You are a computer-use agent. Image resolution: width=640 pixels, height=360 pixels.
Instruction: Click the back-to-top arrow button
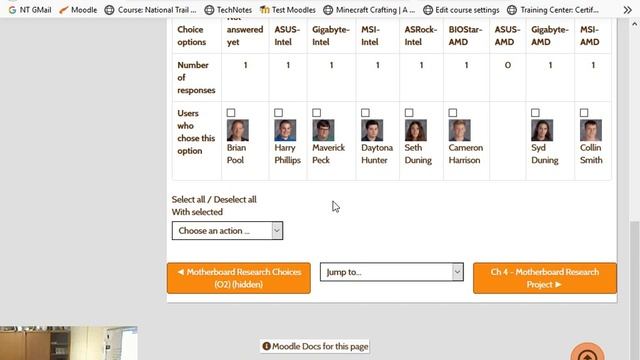pos(587,353)
